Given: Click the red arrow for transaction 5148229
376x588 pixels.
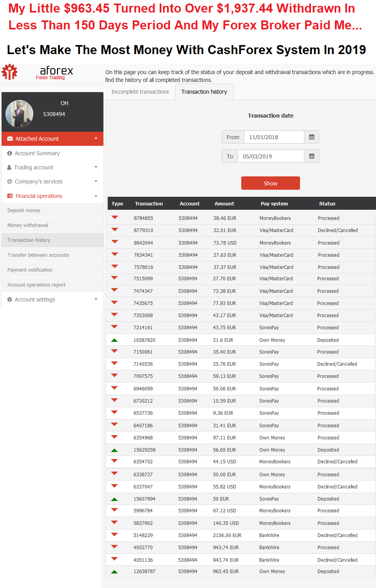Looking at the screenshot, I should pyautogui.click(x=114, y=534).
